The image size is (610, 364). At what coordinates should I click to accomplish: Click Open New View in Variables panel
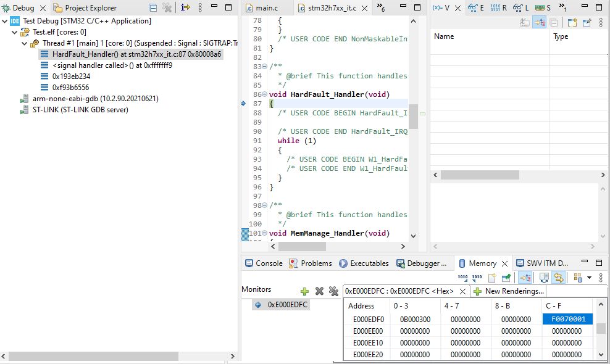click(x=572, y=23)
